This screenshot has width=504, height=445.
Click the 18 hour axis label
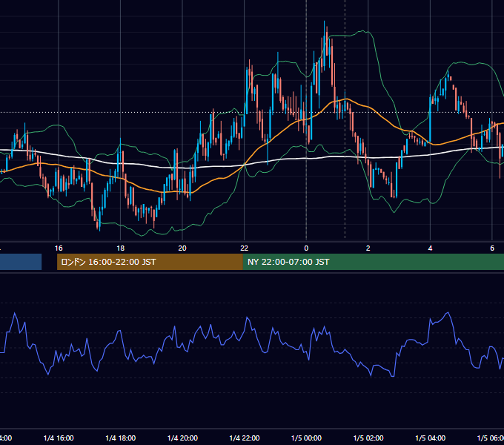(121, 248)
